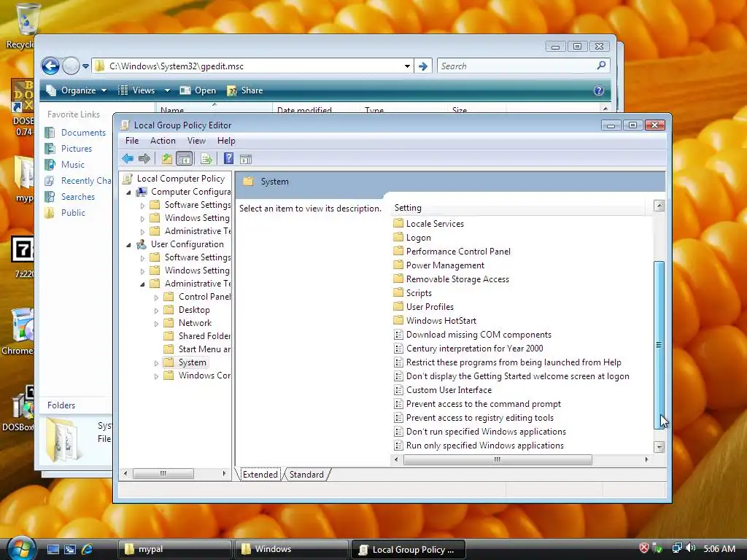Click the Up one level folder icon
Viewport: 747px width, 560px height.
(166, 158)
